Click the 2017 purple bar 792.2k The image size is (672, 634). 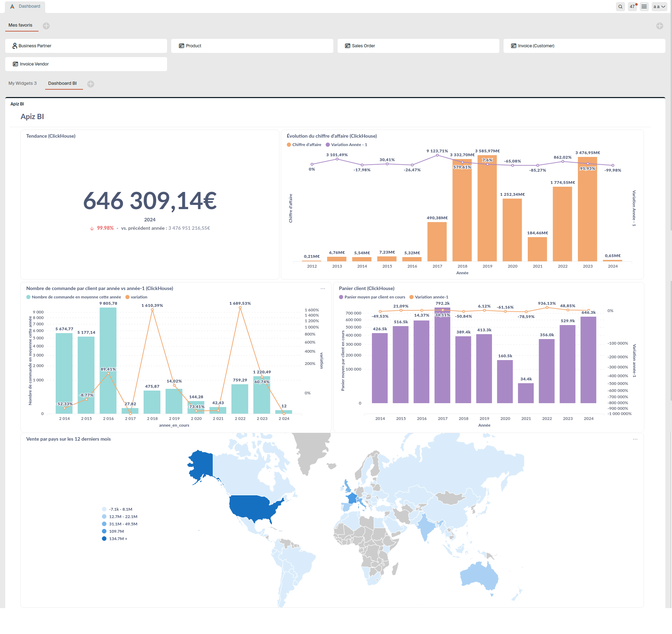[x=443, y=355]
